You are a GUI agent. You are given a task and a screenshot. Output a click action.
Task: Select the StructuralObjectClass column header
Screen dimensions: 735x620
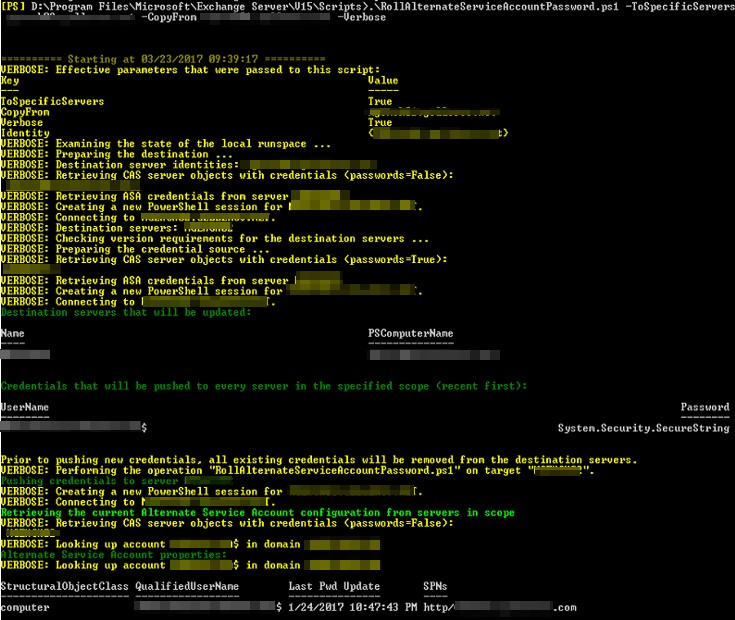click(63, 586)
